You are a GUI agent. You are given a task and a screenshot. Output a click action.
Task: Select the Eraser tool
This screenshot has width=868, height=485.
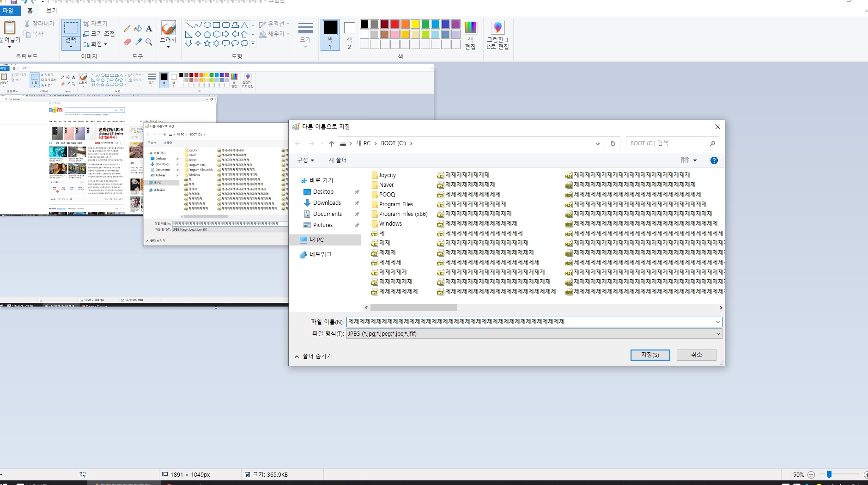[127, 42]
